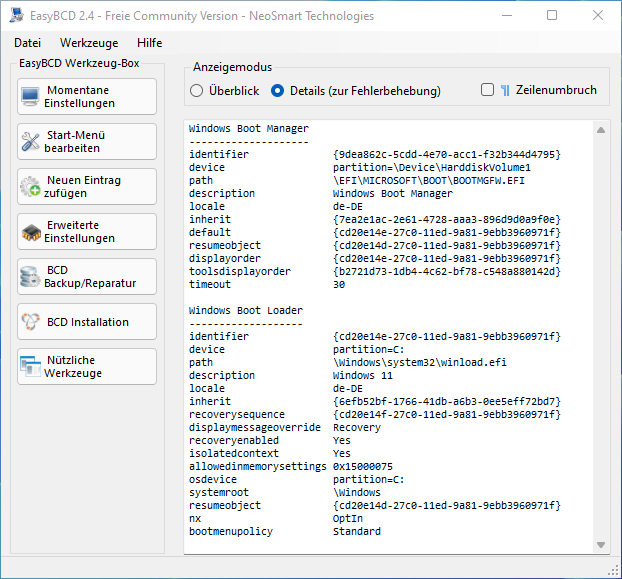Click the osdevice value partition=C:
This screenshot has width=622, height=579.
click(x=369, y=479)
